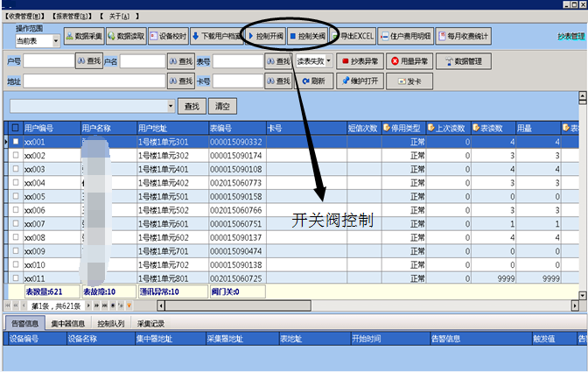Switch to the 控制队列 tab
Viewport: 588px width, 372px height.
[111, 323]
